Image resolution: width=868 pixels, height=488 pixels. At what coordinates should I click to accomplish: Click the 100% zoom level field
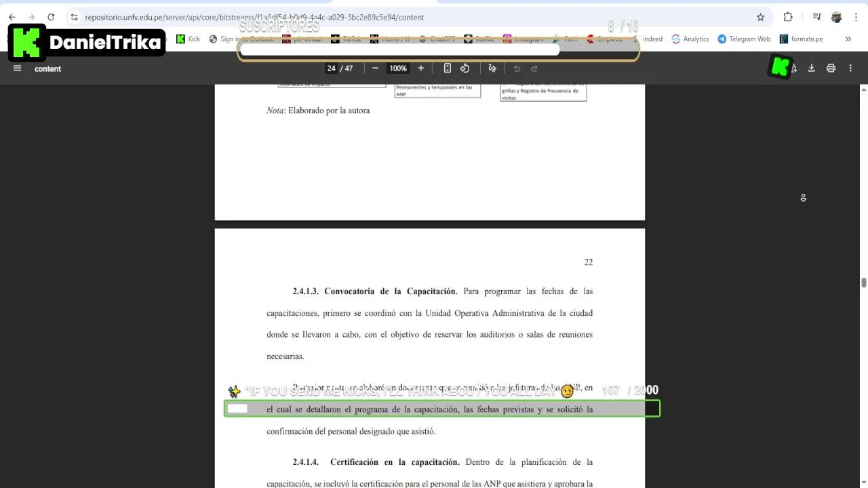pyautogui.click(x=398, y=68)
